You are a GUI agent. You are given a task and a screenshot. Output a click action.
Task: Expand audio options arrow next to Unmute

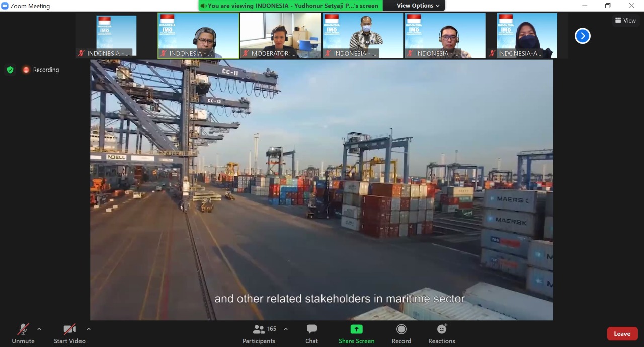pos(39,329)
